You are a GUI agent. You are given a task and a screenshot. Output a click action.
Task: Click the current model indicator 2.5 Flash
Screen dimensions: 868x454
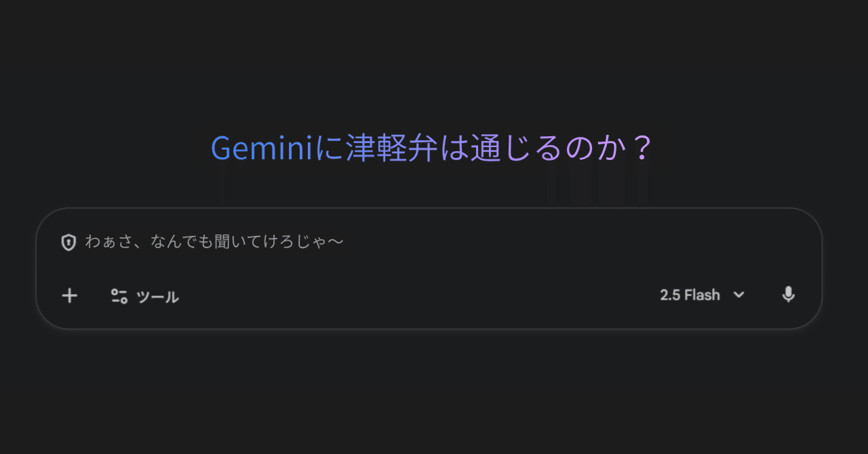point(690,295)
